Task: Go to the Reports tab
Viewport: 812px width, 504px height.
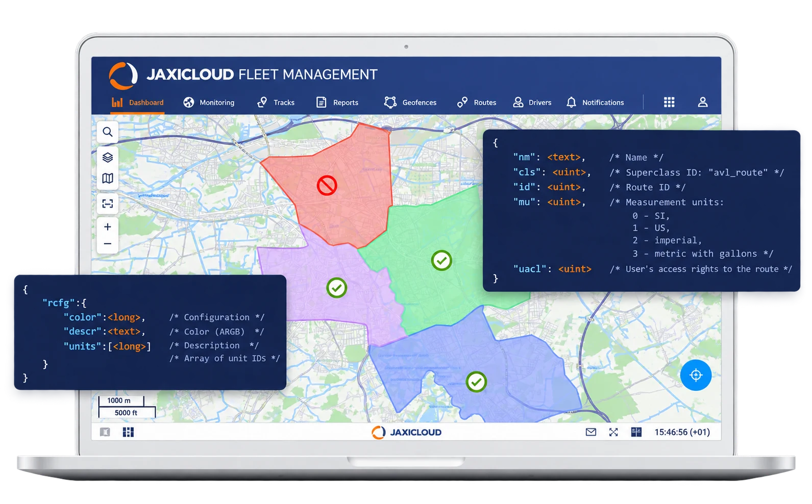Action: (337, 103)
